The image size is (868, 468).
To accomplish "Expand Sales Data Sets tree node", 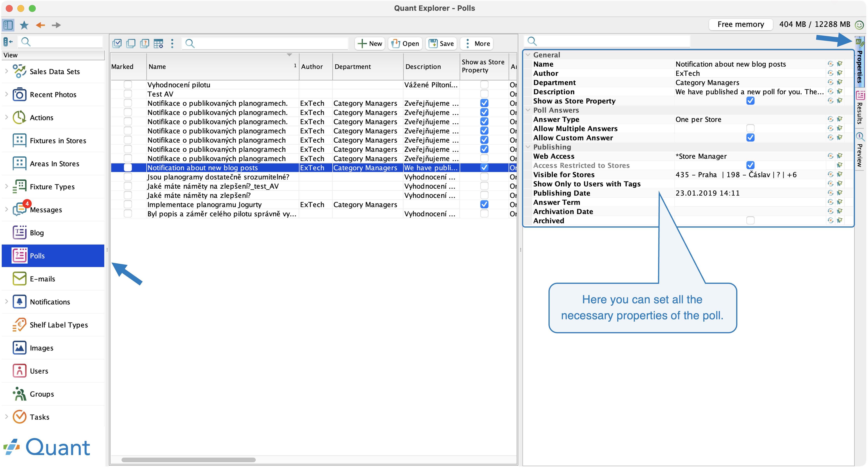I will point(6,71).
